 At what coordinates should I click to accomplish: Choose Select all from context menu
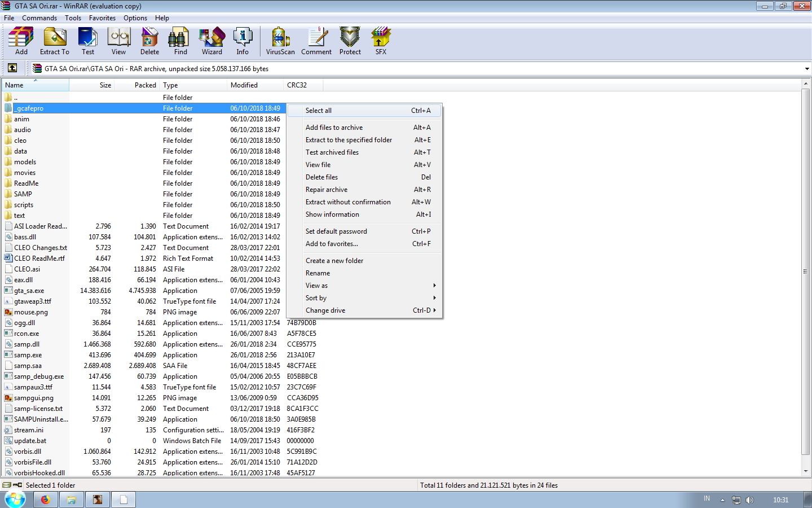364,111
